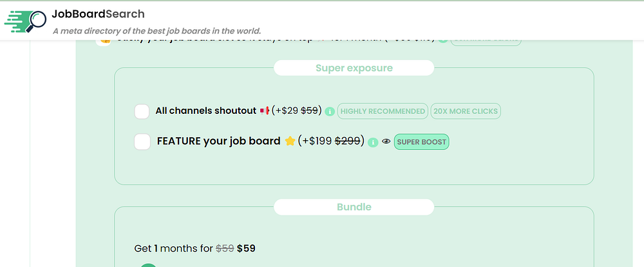Click the Get 1 months price text
The image size is (644, 267).
pyautogui.click(x=195, y=248)
